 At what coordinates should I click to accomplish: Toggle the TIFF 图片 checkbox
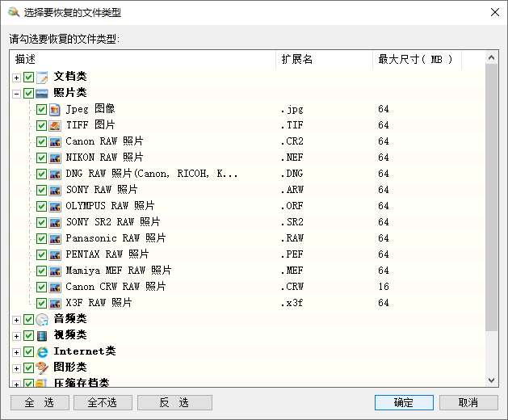[x=41, y=126]
